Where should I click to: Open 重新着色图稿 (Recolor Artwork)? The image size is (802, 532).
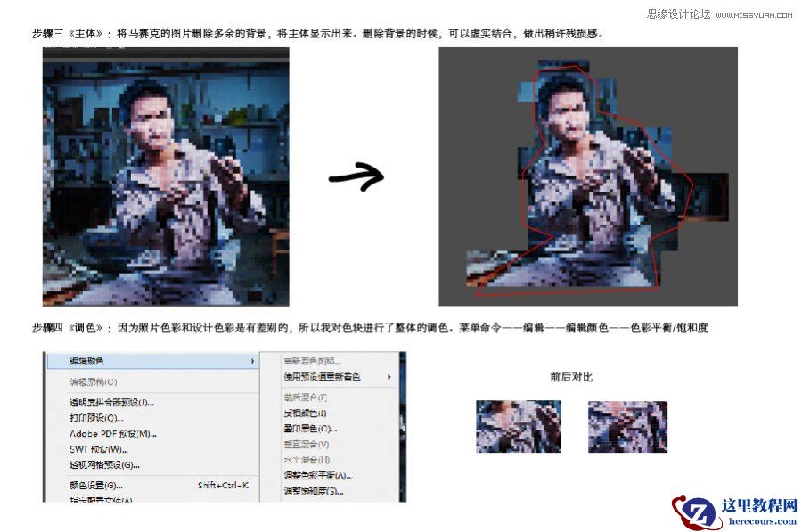click(312, 359)
